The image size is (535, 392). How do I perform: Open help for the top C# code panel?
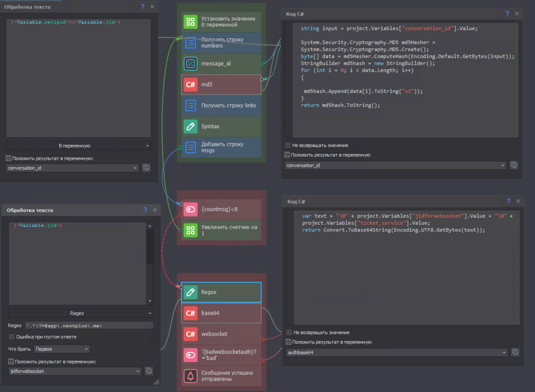point(507,14)
